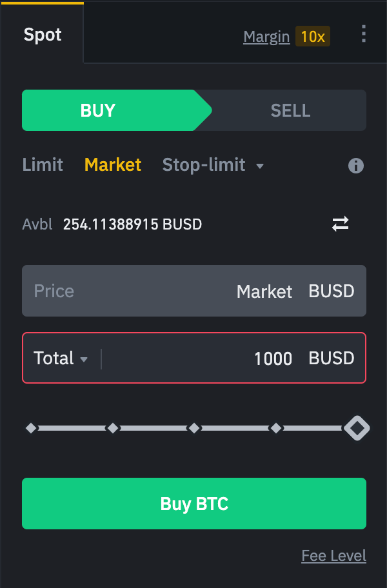Viewport: 387px width, 588px height.
Task: Select the BUY side
Action: [97, 110]
